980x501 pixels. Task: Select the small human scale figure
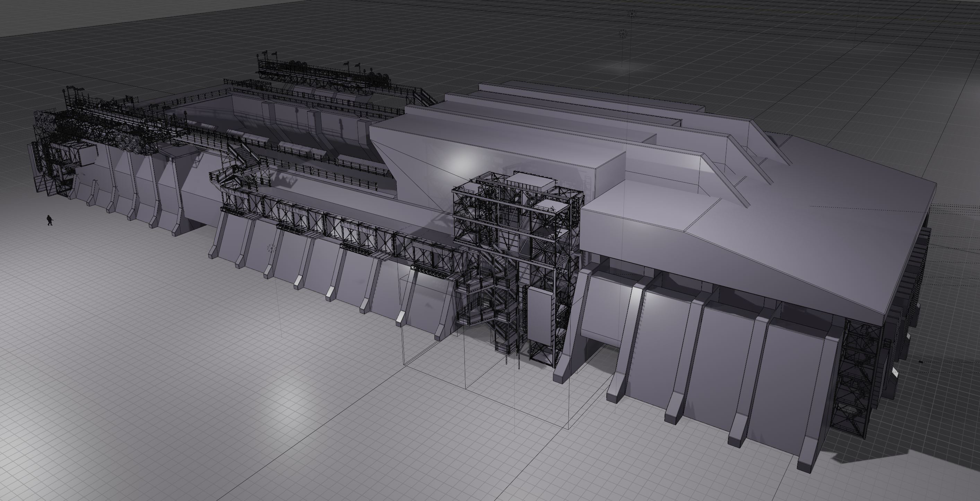click(50, 220)
